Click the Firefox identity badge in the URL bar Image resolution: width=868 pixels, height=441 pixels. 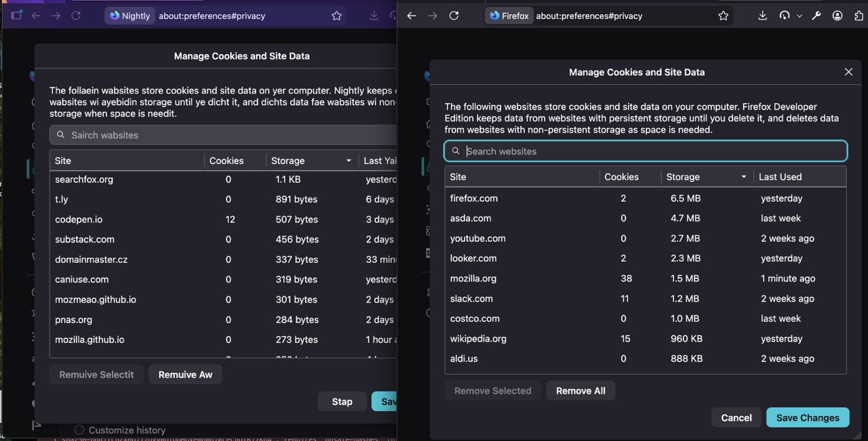click(x=509, y=16)
